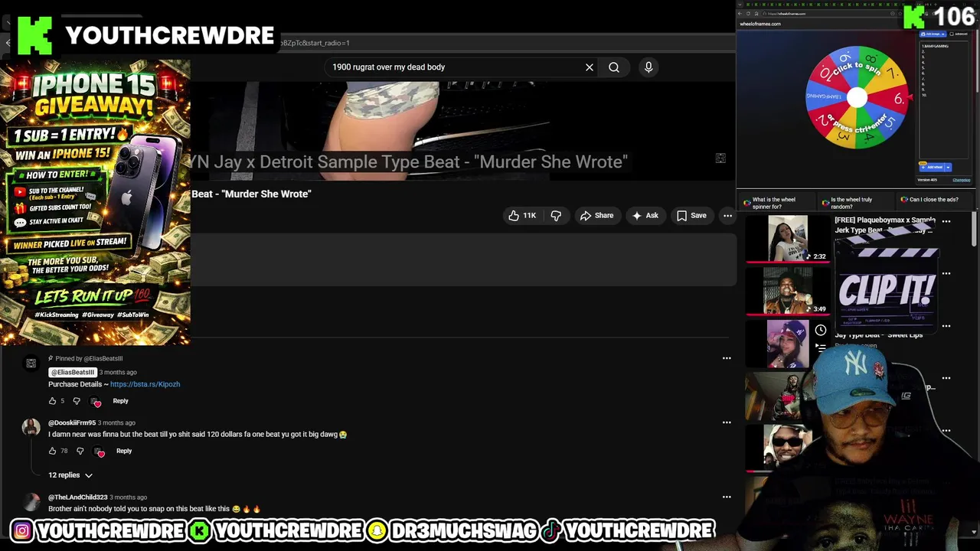The height and width of the screenshot is (551, 980).
Task: Click the Add wheel button
Action: coord(932,167)
